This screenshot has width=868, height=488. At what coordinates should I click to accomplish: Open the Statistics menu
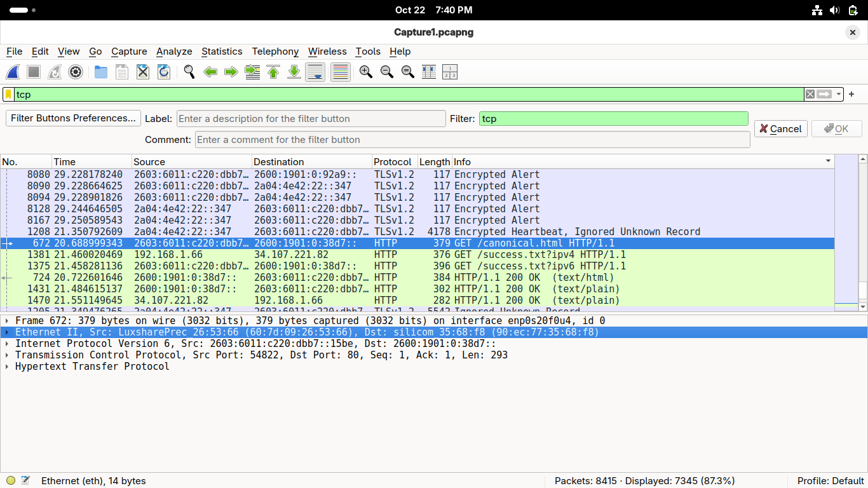click(x=222, y=51)
